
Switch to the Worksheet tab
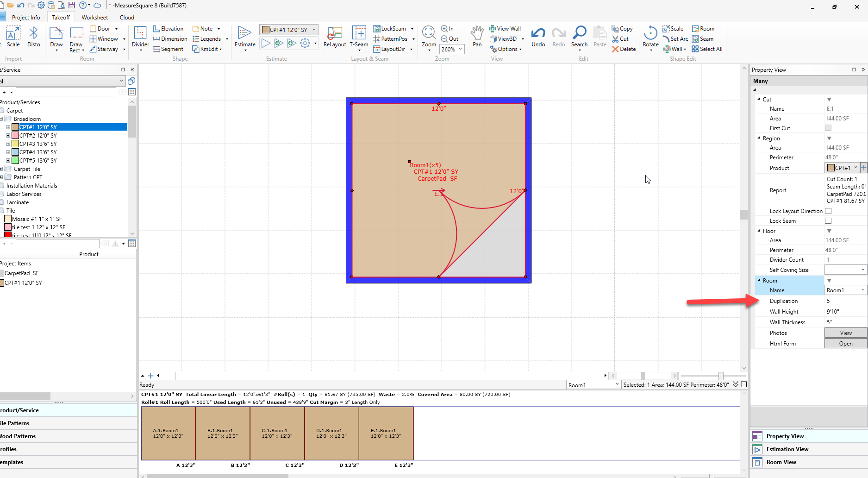[x=94, y=18]
